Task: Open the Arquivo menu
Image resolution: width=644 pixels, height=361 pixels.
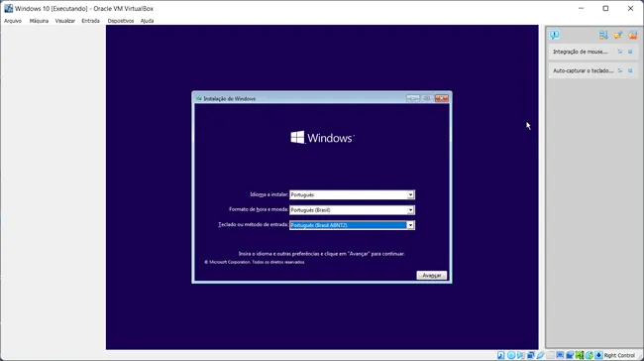Action: click(13, 21)
